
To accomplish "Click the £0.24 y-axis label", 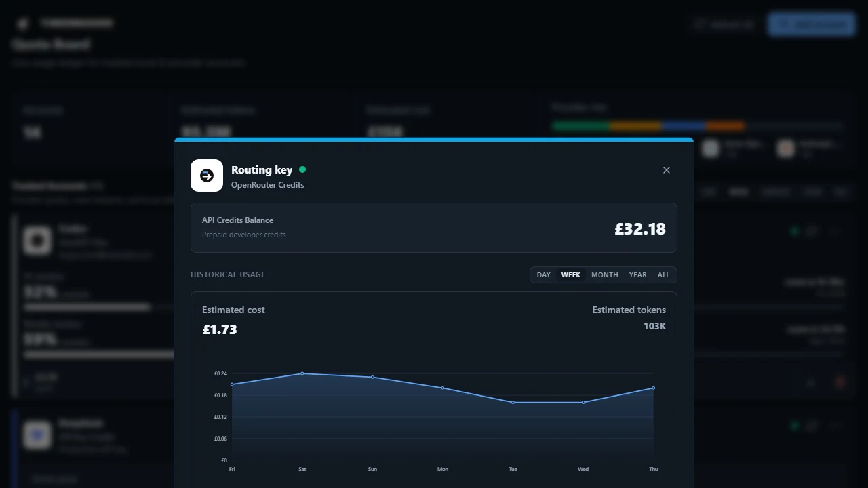I will 220,373.
